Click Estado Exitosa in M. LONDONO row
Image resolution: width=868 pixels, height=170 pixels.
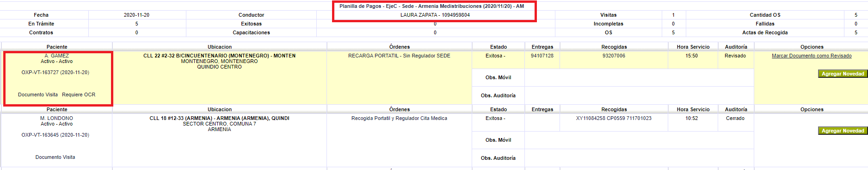495,118
